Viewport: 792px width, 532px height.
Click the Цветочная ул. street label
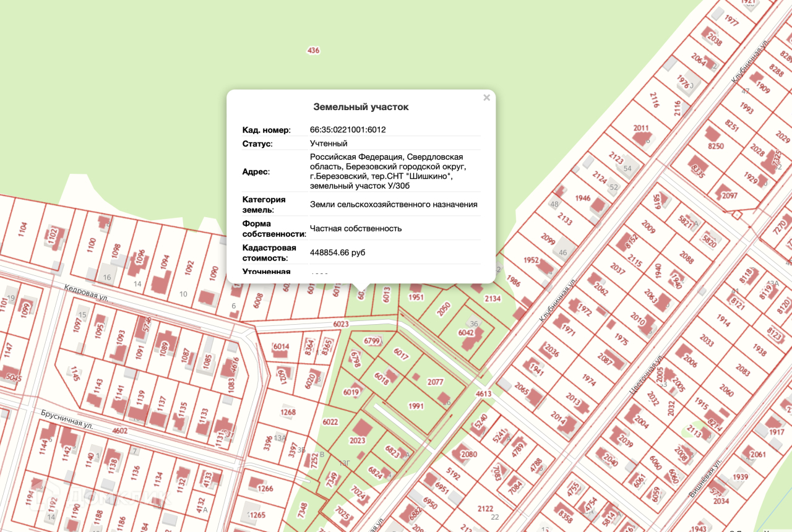click(647, 374)
